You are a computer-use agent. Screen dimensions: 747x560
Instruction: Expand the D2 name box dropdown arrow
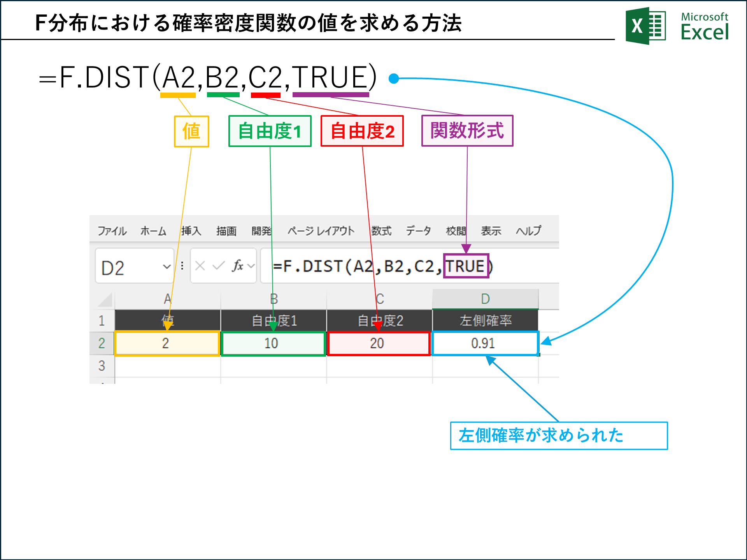[167, 267]
